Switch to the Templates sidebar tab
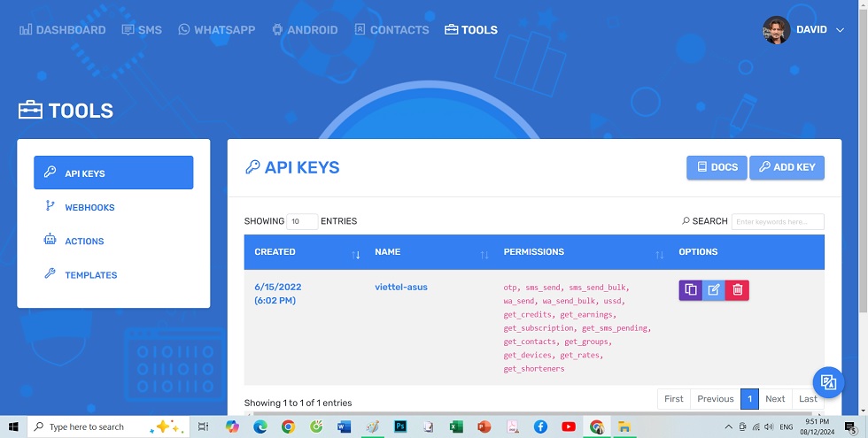The image size is (868, 438). [90, 275]
